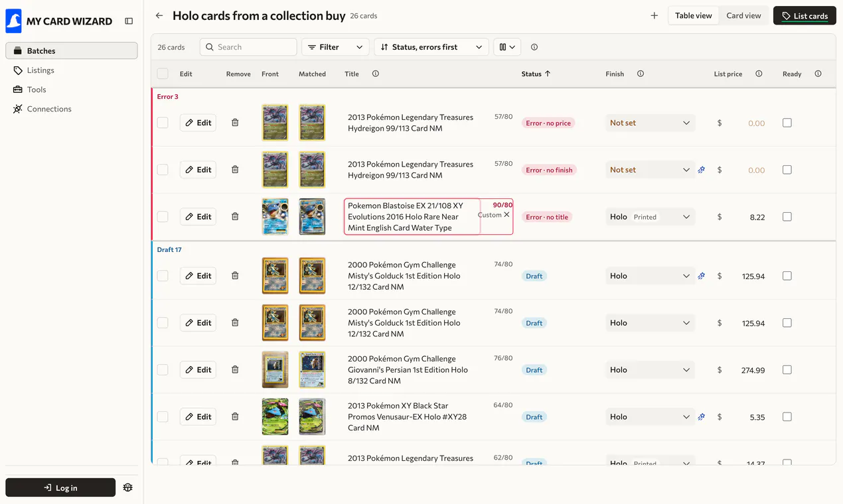The width and height of the screenshot is (843, 504).
Task: Tick the selection checkbox for the Blastoise EX row
Action: (163, 216)
